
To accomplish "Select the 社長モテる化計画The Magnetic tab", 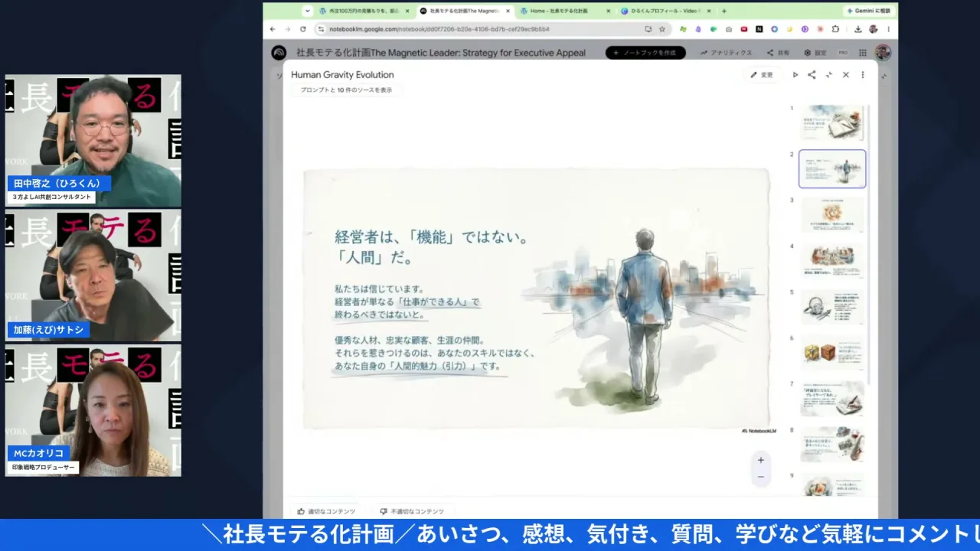I will [x=464, y=11].
